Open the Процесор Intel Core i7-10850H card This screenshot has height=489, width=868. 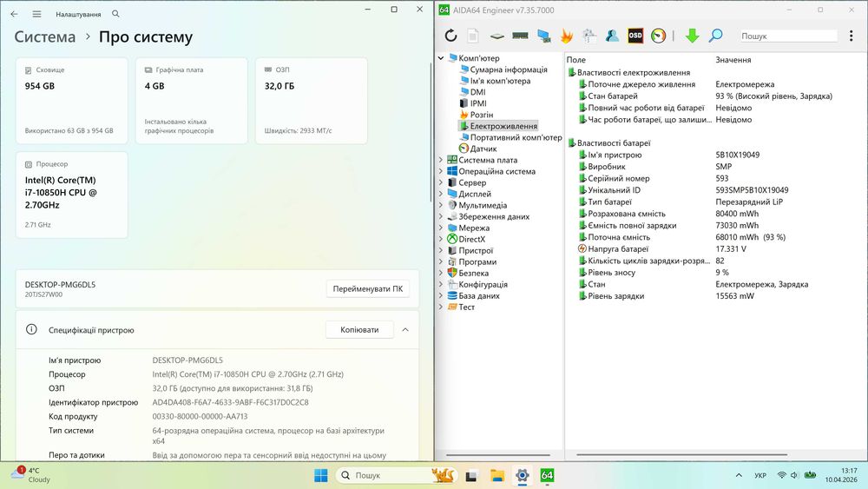(x=72, y=195)
